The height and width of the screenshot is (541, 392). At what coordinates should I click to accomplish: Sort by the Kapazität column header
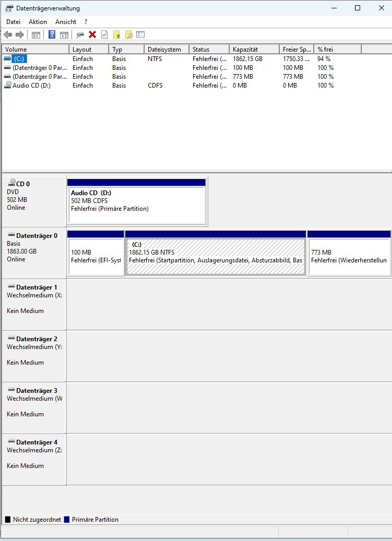(254, 50)
